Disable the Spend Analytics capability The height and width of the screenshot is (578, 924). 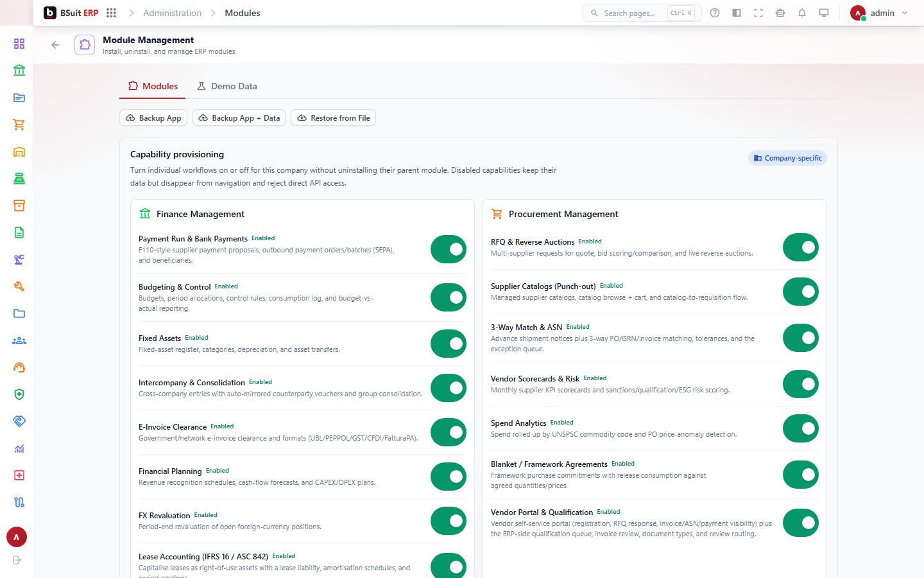coord(801,428)
